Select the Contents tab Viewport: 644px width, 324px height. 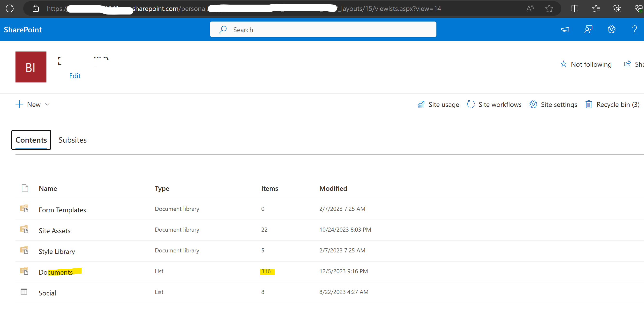tap(31, 140)
